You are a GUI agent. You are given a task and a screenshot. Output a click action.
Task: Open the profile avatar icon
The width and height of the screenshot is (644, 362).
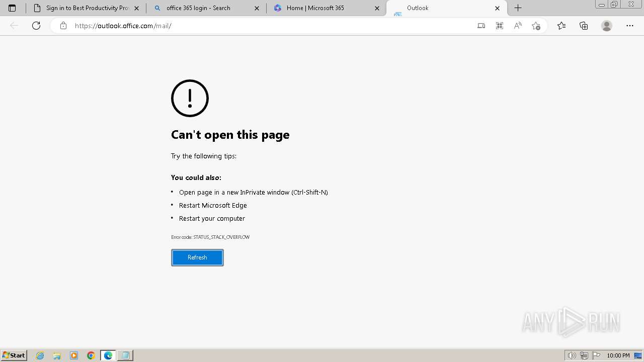(x=607, y=26)
